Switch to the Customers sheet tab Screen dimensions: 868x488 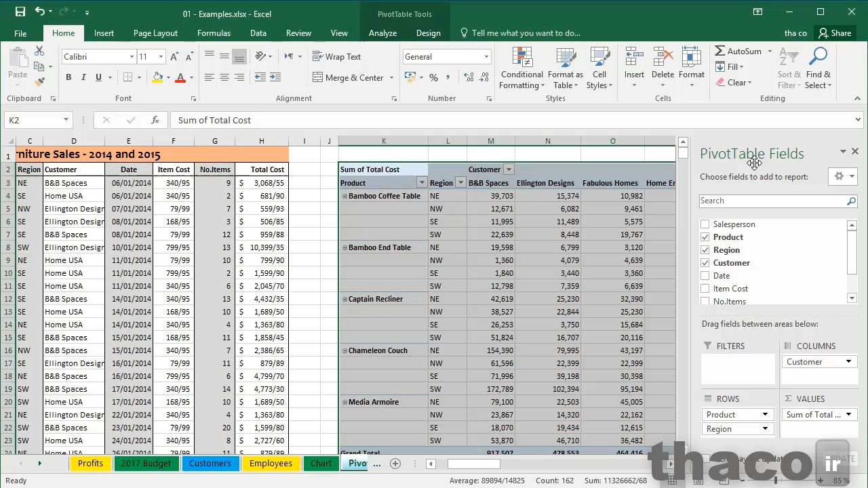pyautogui.click(x=210, y=464)
